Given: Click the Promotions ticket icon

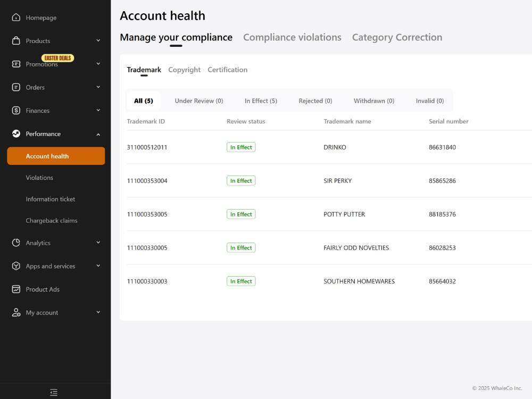Looking at the screenshot, I should pyautogui.click(x=16, y=64).
